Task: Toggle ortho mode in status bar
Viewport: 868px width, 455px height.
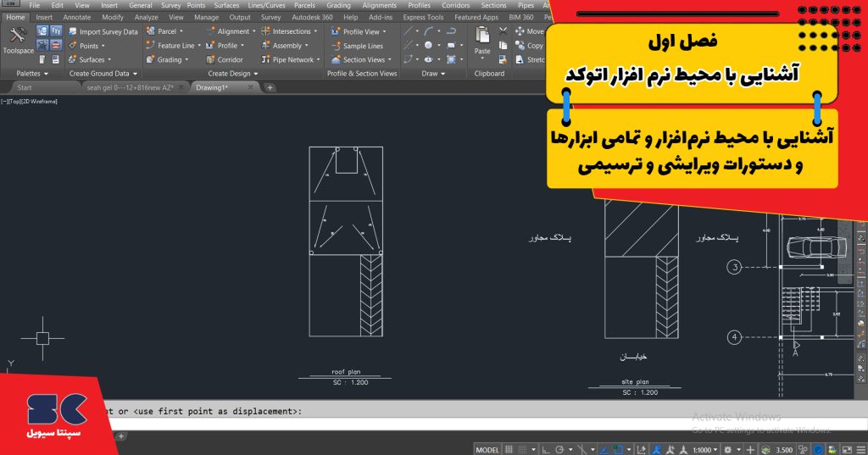Action: (x=546, y=449)
